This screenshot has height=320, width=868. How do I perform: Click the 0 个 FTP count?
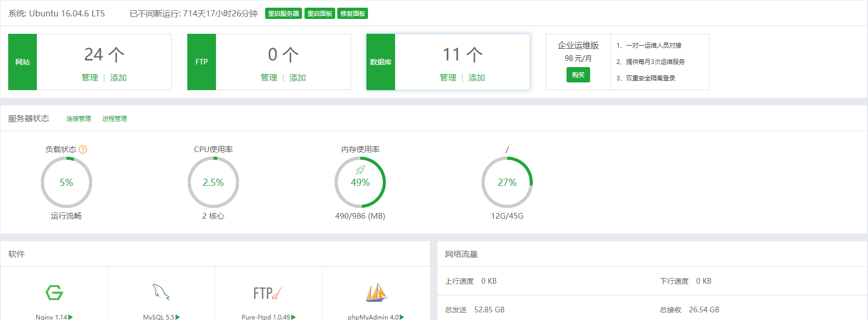[x=284, y=54]
